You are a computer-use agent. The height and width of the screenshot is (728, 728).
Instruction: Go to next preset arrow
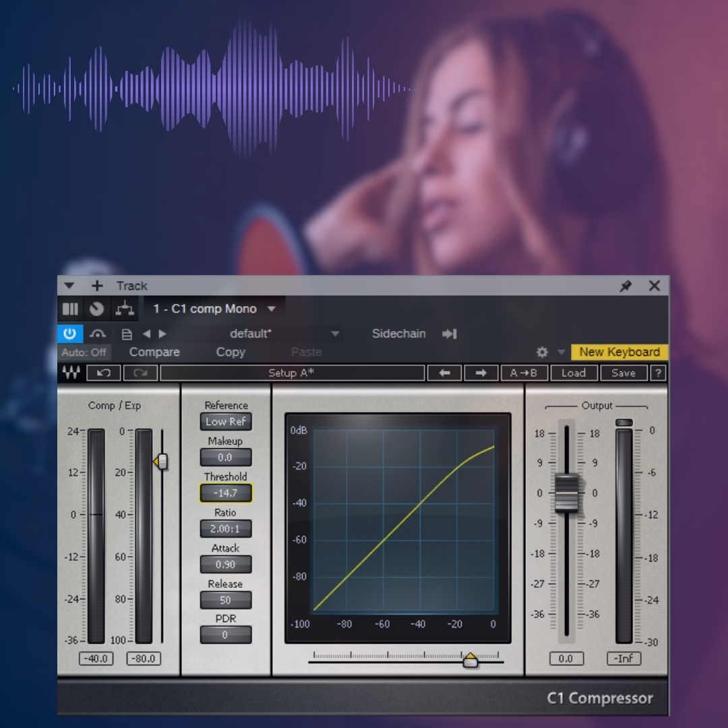click(162, 334)
